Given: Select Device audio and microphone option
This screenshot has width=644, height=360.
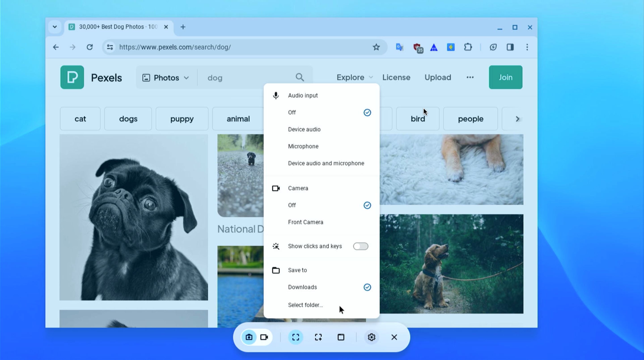Looking at the screenshot, I should click(326, 163).
